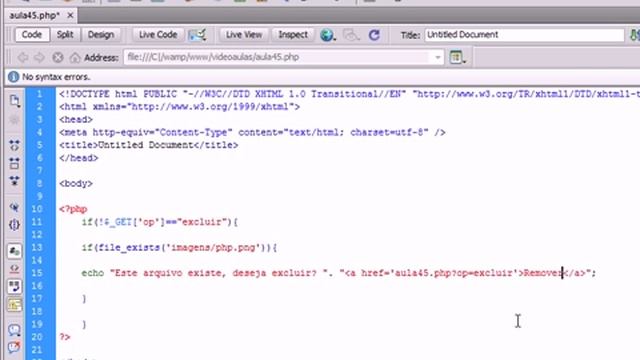This screenshot has width=640, height=360.
Task: Expand the Address history dropdown arrow
Action: [x=438, y=57]
